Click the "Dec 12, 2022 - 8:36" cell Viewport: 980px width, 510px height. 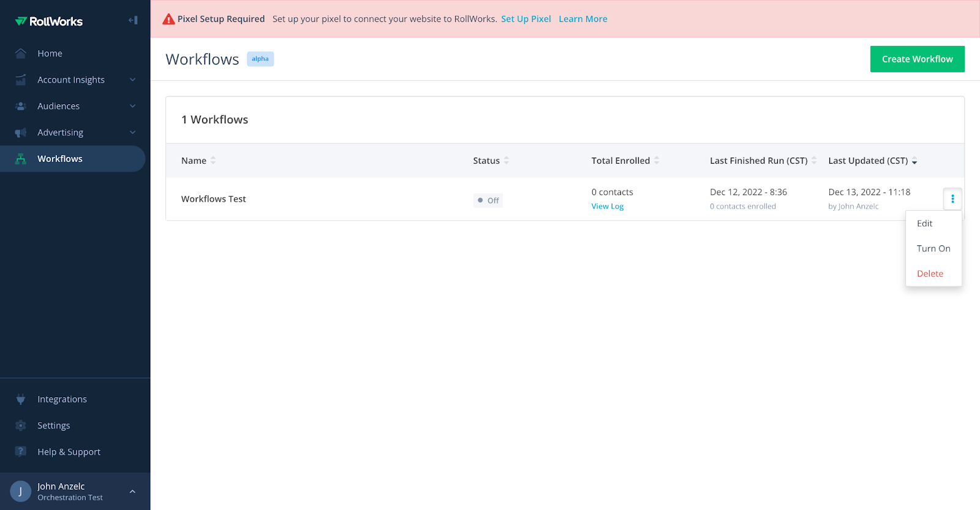(x=748, y=192)
